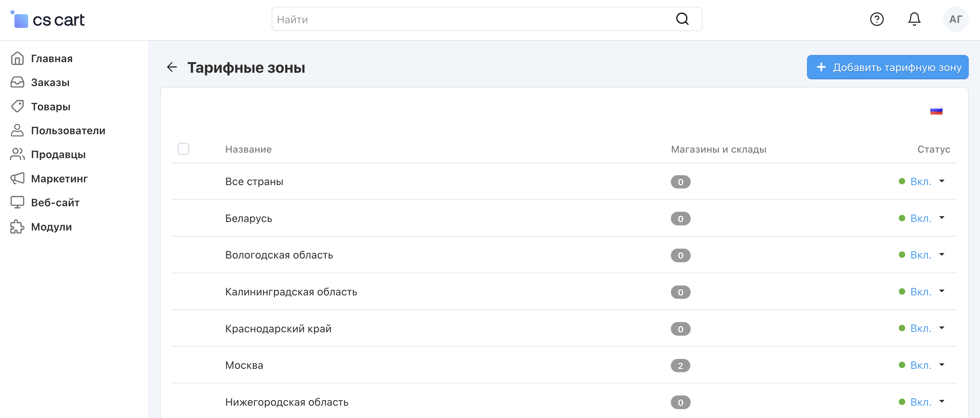Open the help question mark icon
980x418 pixels.
[877, 19]
